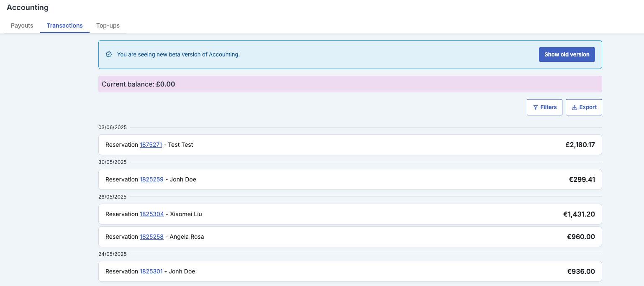Screen dimensions: 644x286
Task: Click the guest name Test Test
Action: [180, 145]
